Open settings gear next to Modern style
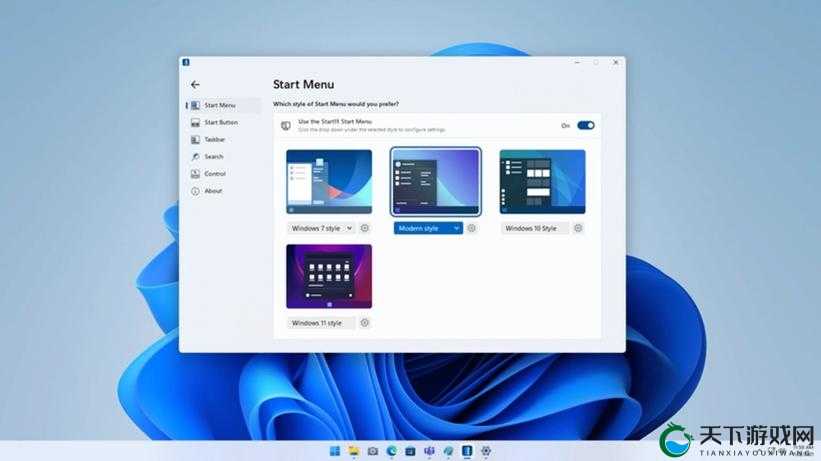 [472, 228]
